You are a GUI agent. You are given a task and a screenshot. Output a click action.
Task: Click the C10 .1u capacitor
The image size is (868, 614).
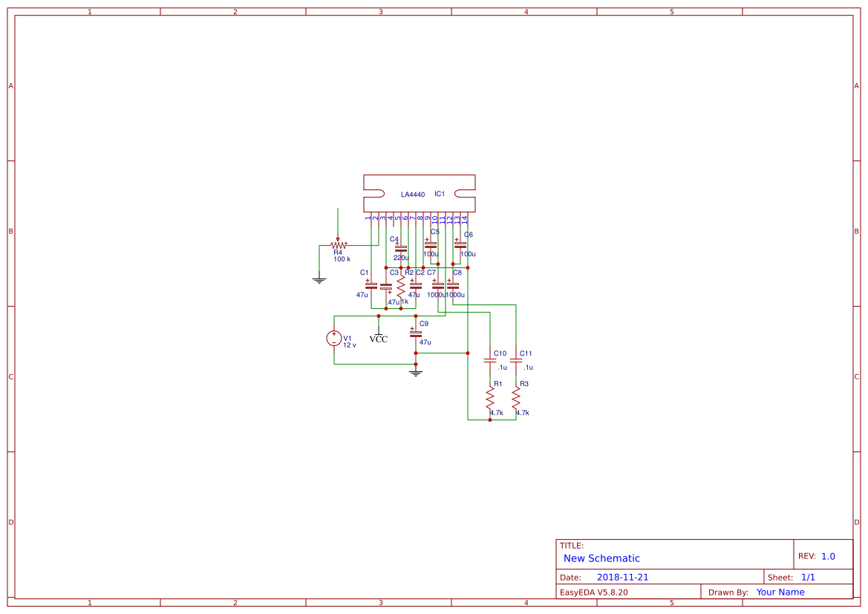[490, 361]
